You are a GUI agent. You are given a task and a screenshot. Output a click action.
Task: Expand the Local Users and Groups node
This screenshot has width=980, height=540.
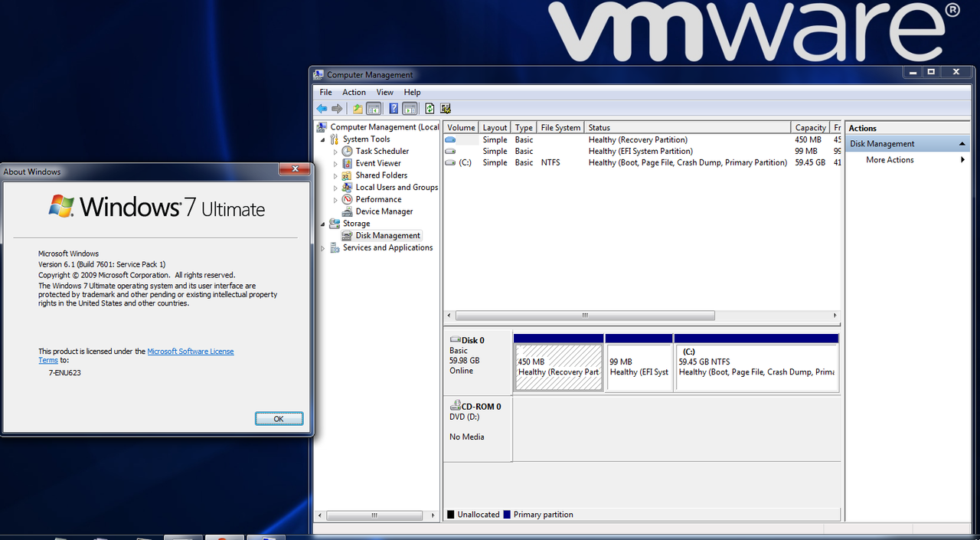click(335, 188)
